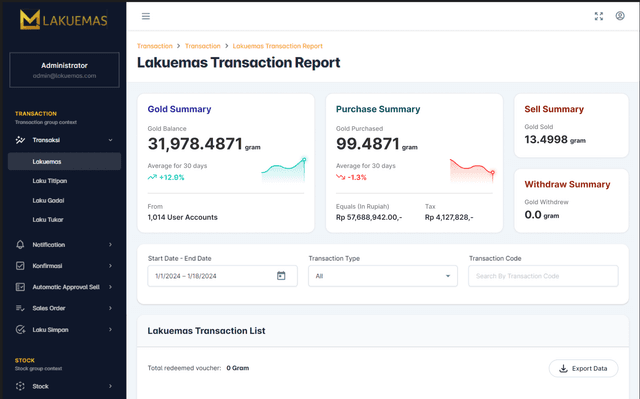
Task: Click the Export Data button
Action: pyautogui.click(x=583, y=368)
